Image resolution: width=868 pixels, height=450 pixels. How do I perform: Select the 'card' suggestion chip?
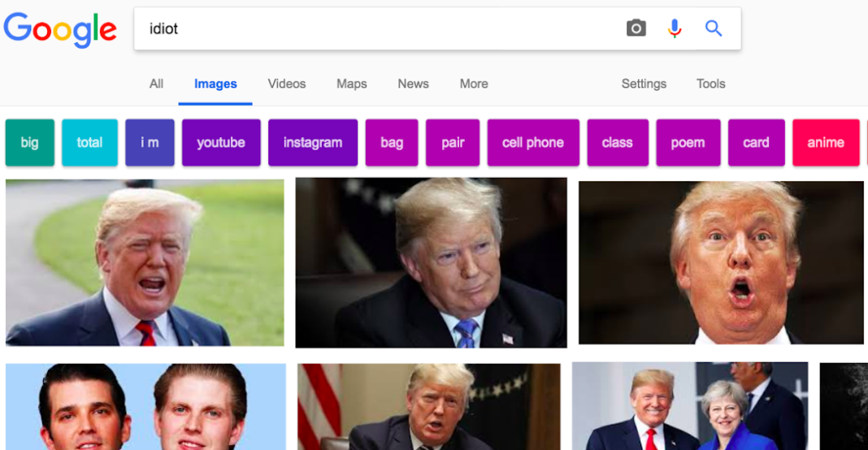pyautogui.click(x=756, y=142)
